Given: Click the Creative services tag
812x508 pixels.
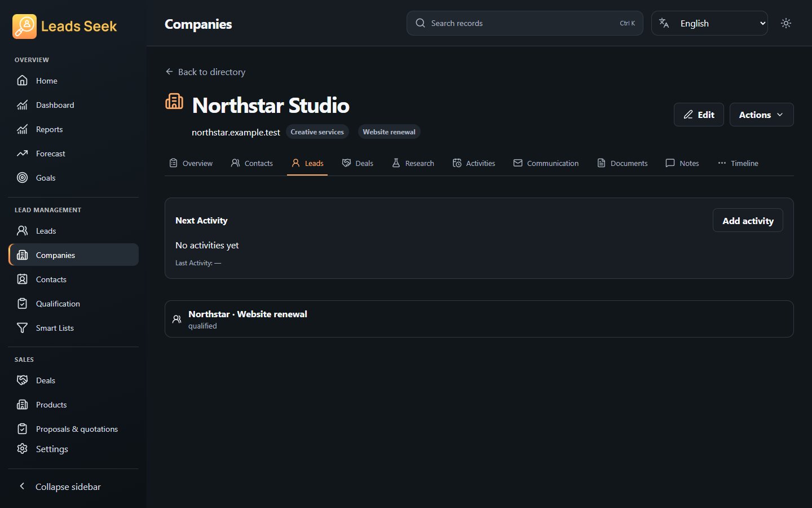Looking at the screenshot, I should [x=317, y=132].
